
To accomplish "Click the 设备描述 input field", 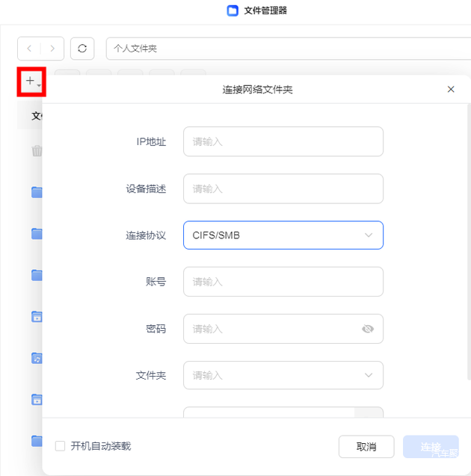I will coord(283,188).
